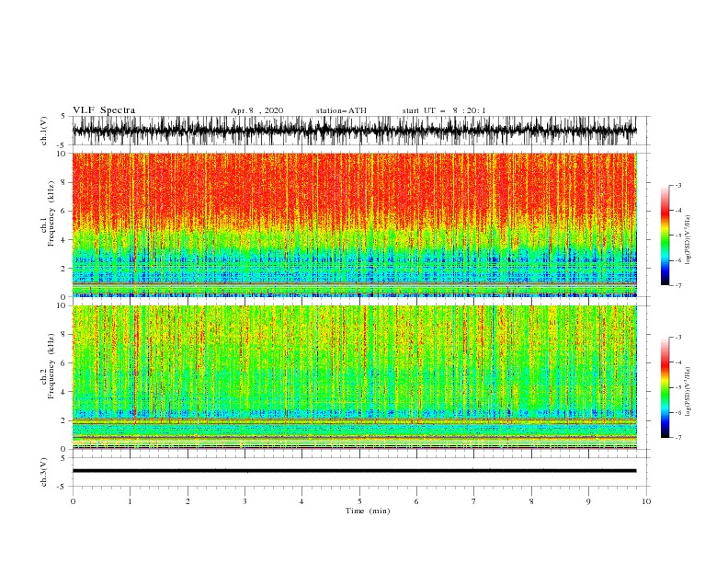This screenshot has height=563, width=728.
Task: Click the ch.2 PSD color scale bar
Action: 665,387
